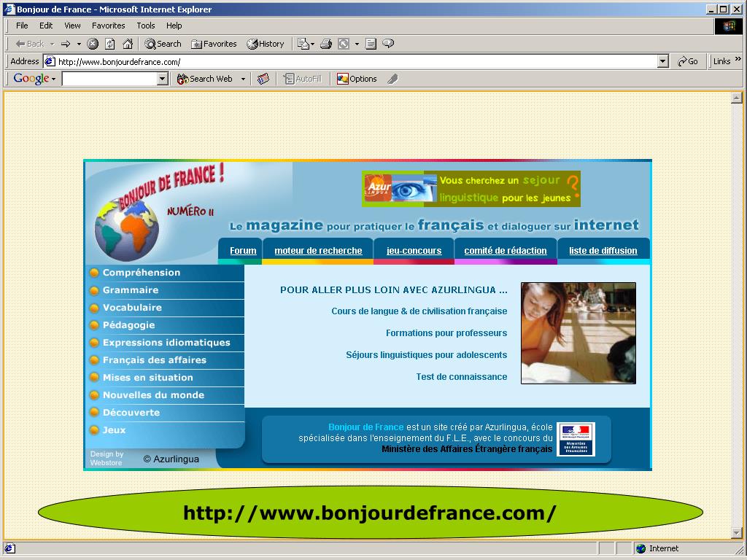Viewport: 747px width, 560px height.
Task: Click the Google toolbar news icon
Action: (263, 79)
